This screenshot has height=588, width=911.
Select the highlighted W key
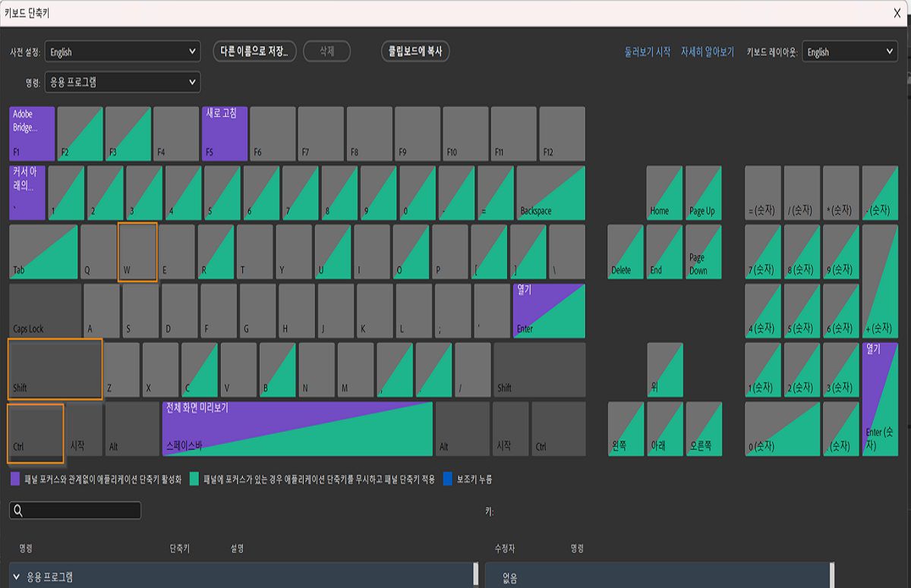(138, 252)
